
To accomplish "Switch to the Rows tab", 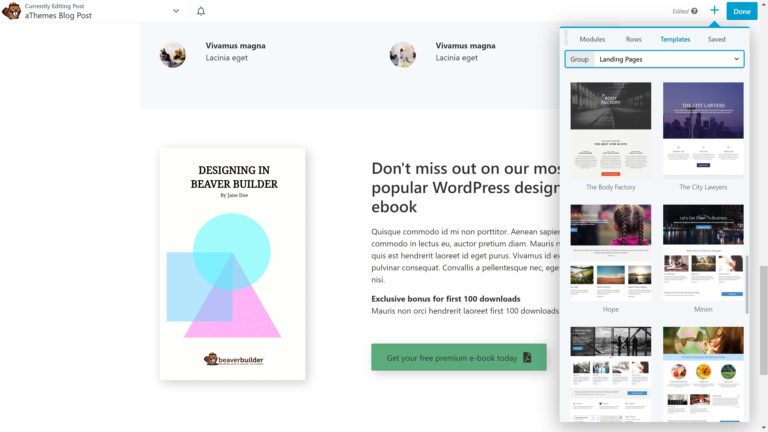I will coord(633,39).
